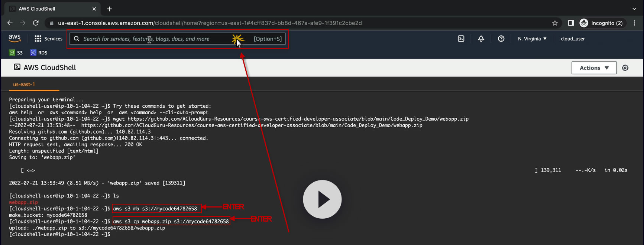Open the Services grid menu
Image resolution: width=644 pixels, height=245 pixels.
tap(38, 39)
